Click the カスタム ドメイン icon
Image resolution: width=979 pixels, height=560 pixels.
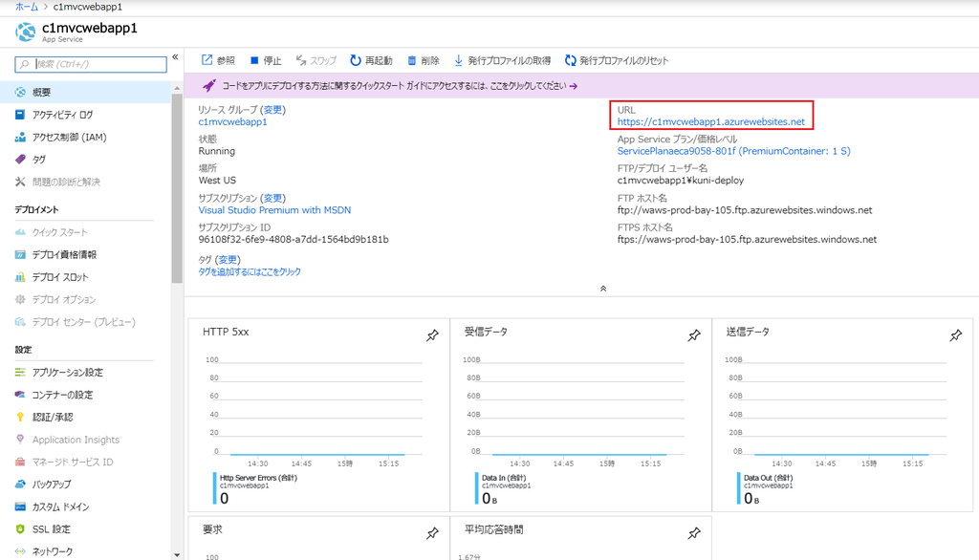point(20,506)
